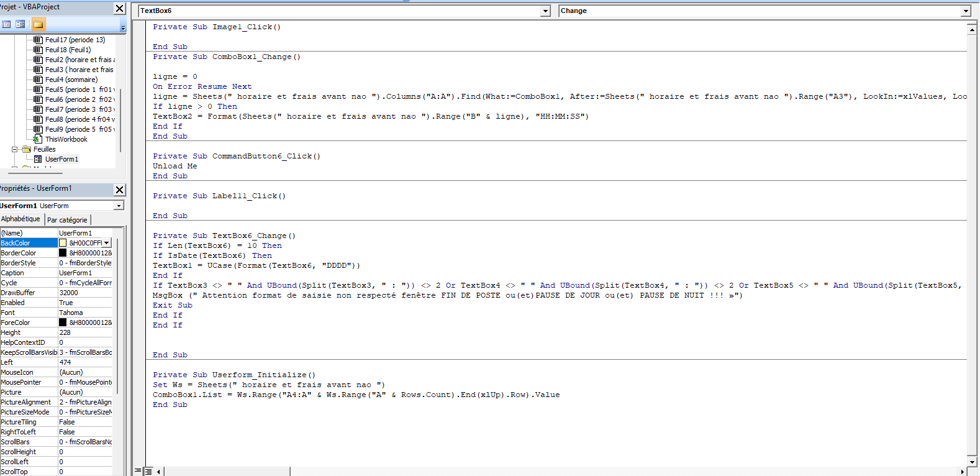The height and width of the screenshot is (476, 980).
Task: Toggle Folders view in Project explorer
Action: coord(38,24)
